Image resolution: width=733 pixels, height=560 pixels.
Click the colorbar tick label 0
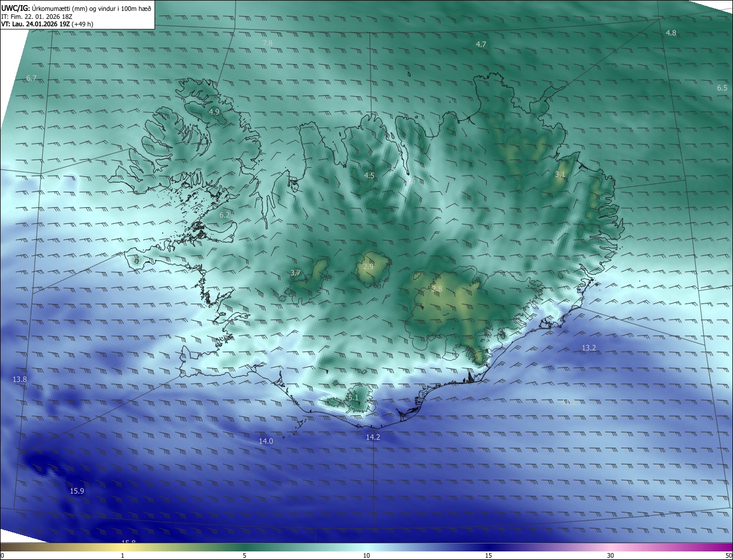(x=2, y=555)
